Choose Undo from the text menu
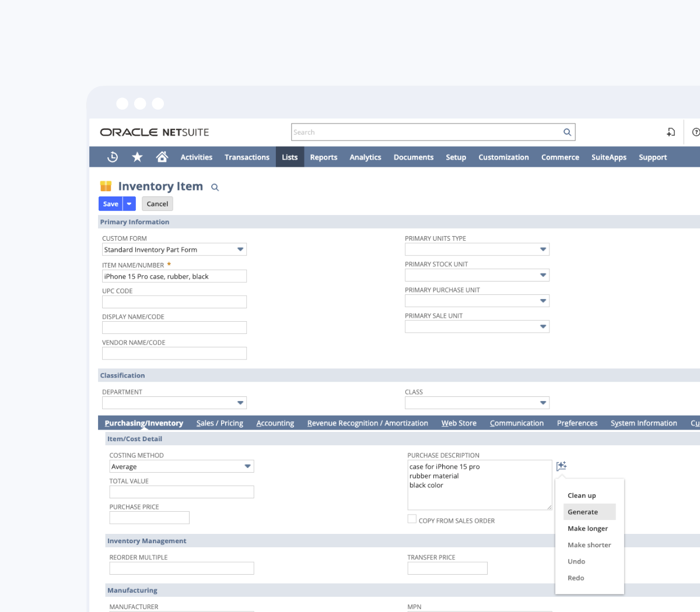Viewport: 700px width, 612px height. (x=590, y=561)
